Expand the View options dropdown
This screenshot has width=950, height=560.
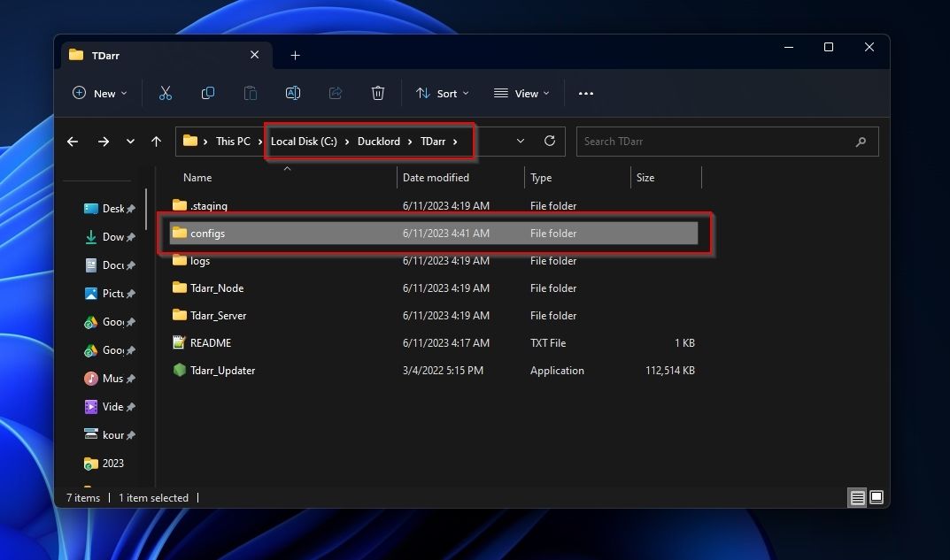pyautogui.click(x=521, y=93)
